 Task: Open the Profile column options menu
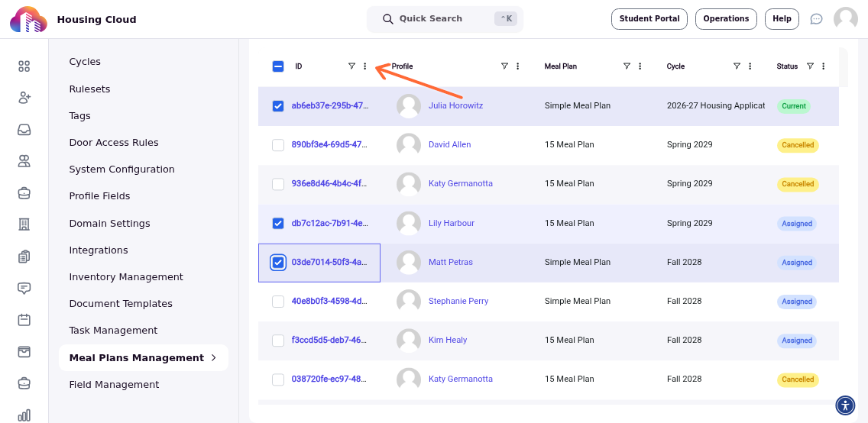click(517, 66)
